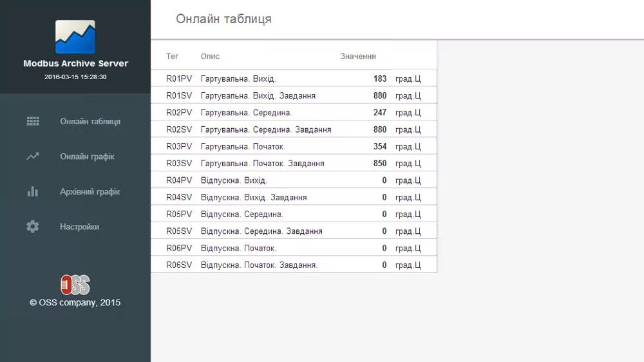Select the R04SV tag cell
The image size is (644, 362).
point(178,197)
